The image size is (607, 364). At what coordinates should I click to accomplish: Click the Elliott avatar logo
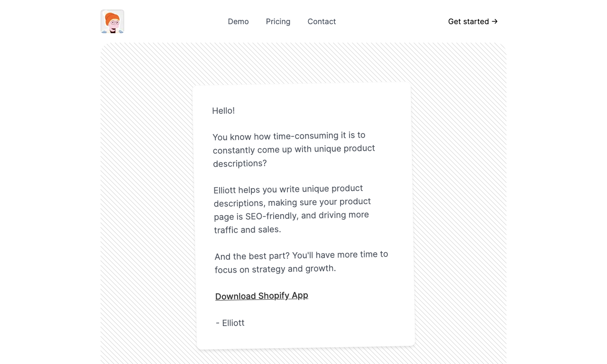[112, 21]
